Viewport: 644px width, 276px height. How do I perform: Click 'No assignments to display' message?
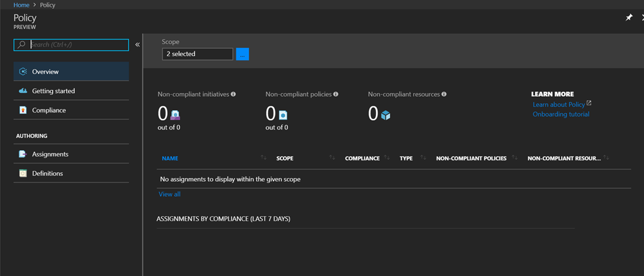[x=230, y=179]
